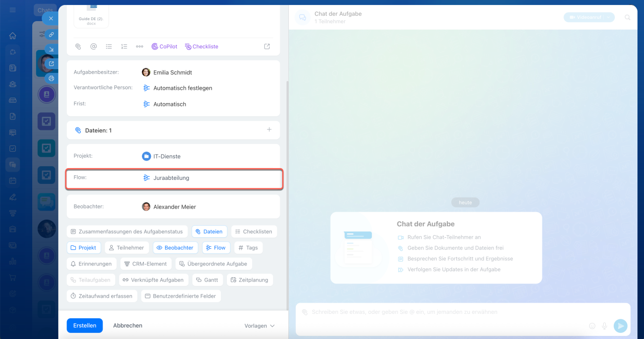644x339 pixels.
Task: Click the @ mention icon
Action: tap(93, 46)
